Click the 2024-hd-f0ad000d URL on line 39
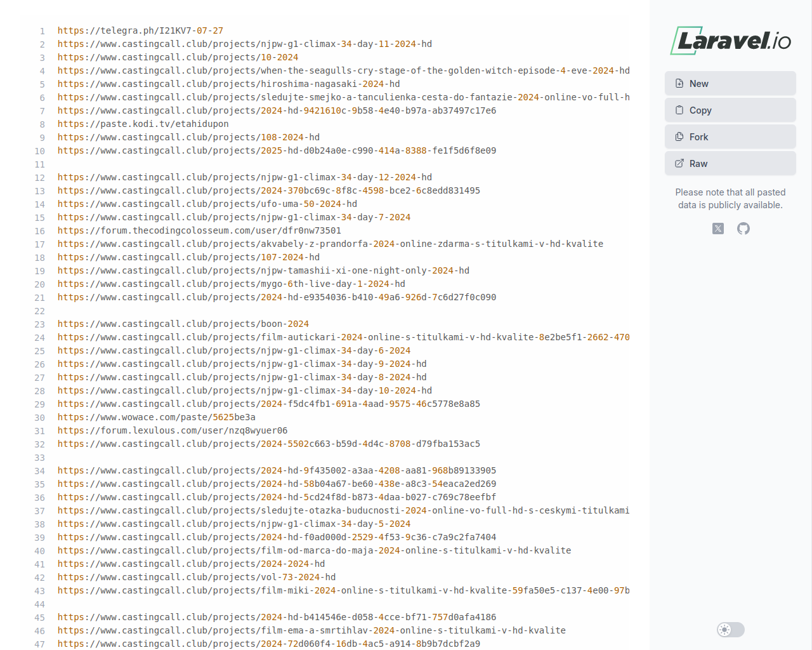 [277, 537]
